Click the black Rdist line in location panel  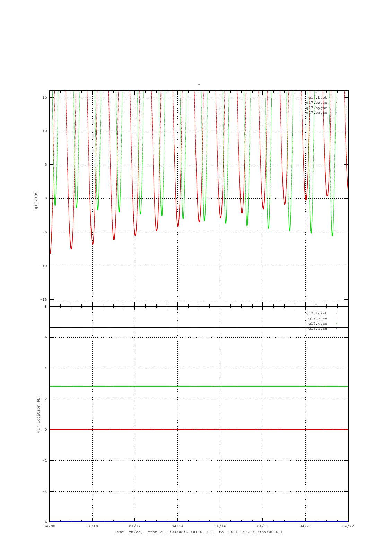tap(199, 328)
